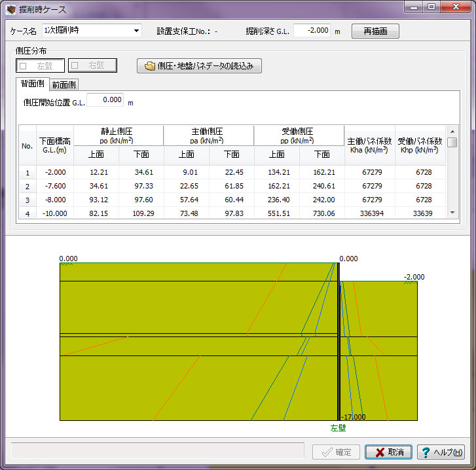Toggle the 右壁 checkbox

pyautogui.click(x=92, y=65)
